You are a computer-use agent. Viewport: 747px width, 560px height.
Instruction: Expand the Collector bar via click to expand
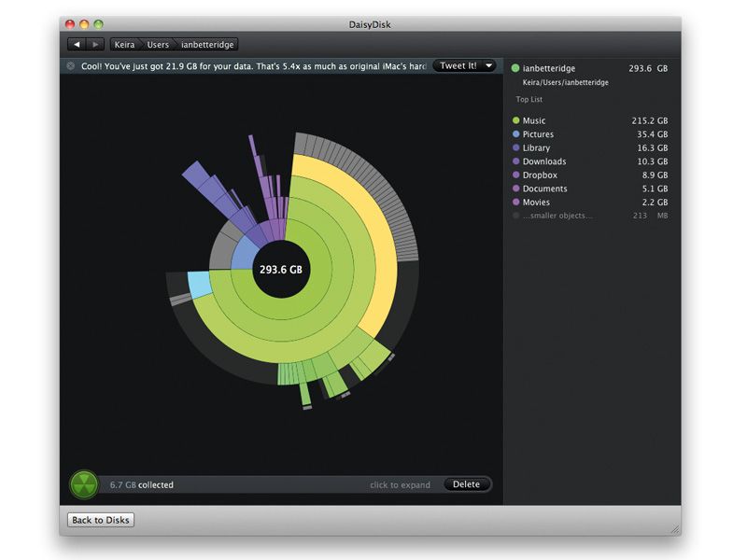pyautogui.click(x=400, y=484)
